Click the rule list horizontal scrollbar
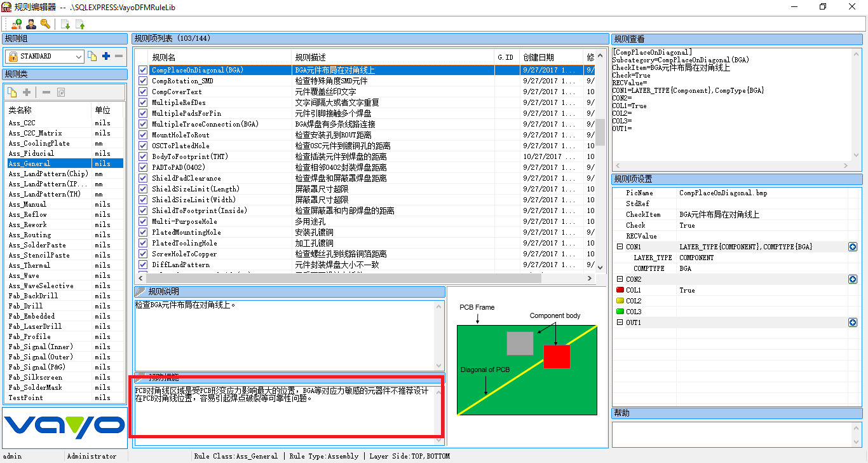This screenshot has height=463, width=868. pos(343,278)
